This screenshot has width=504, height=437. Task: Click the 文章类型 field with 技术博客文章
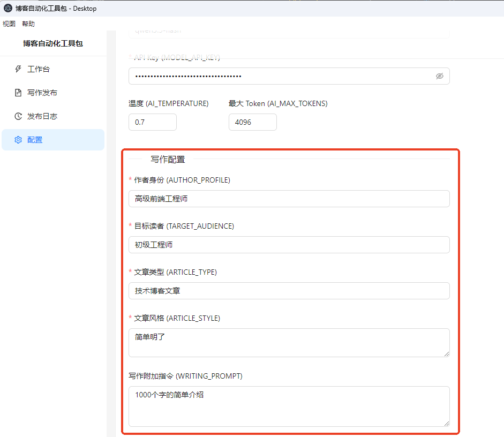click(289, 291)
